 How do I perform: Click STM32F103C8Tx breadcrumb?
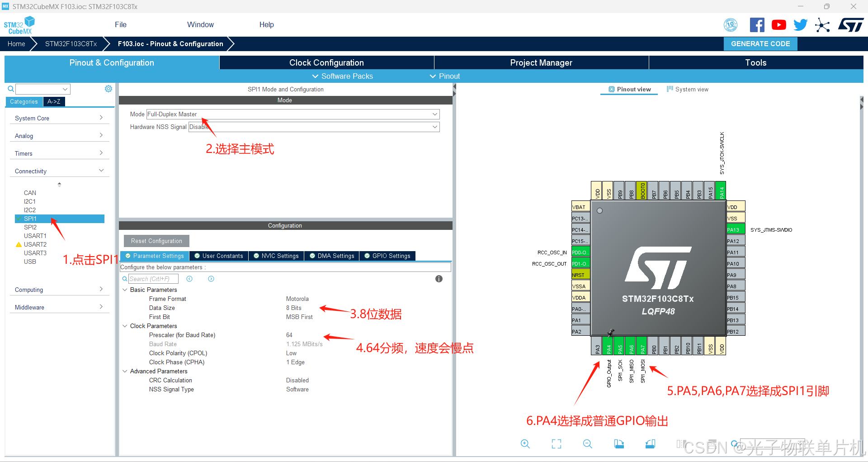click(71, 44)
